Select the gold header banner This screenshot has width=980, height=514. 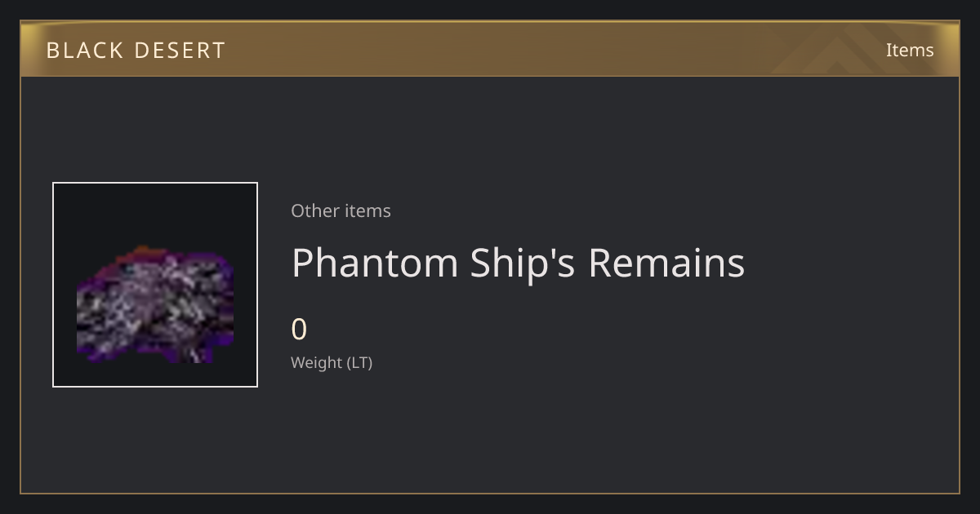[490, 49]
